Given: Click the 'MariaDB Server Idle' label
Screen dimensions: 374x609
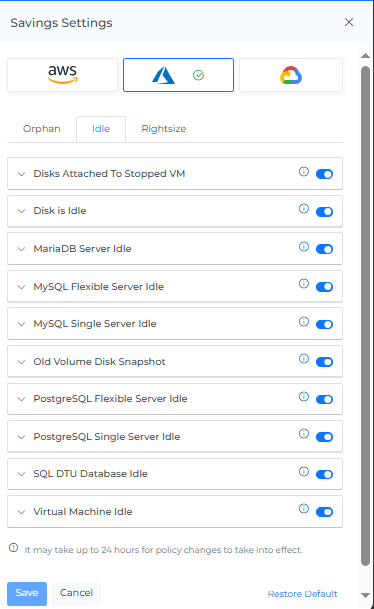Looking at the screenshot, I should 82,249.
